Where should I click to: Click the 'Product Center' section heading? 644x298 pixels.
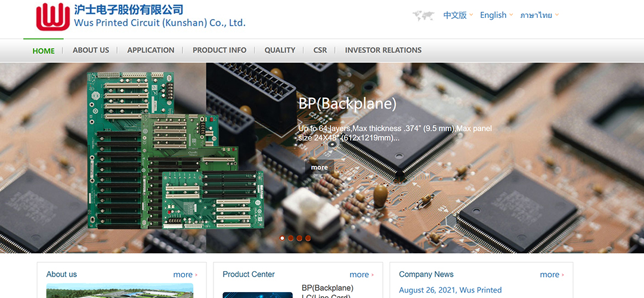pyautogui.click(x=249, y=274)
